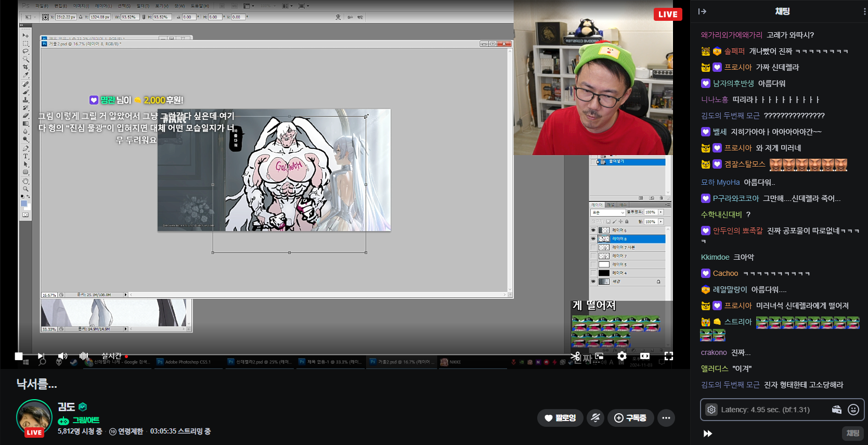
Task: Select the Hand tool
Action: pos(25,181)
